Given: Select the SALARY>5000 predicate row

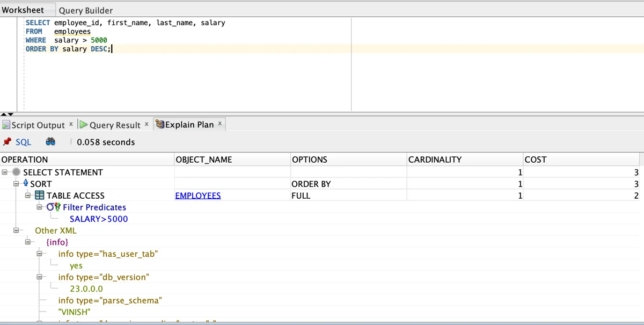Looking at the screenshot, I should click(99, 219).
